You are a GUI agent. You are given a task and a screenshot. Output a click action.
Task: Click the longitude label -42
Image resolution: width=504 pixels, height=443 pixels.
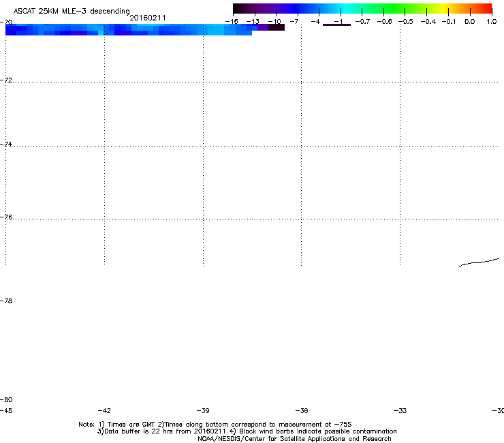coord(104,410)
